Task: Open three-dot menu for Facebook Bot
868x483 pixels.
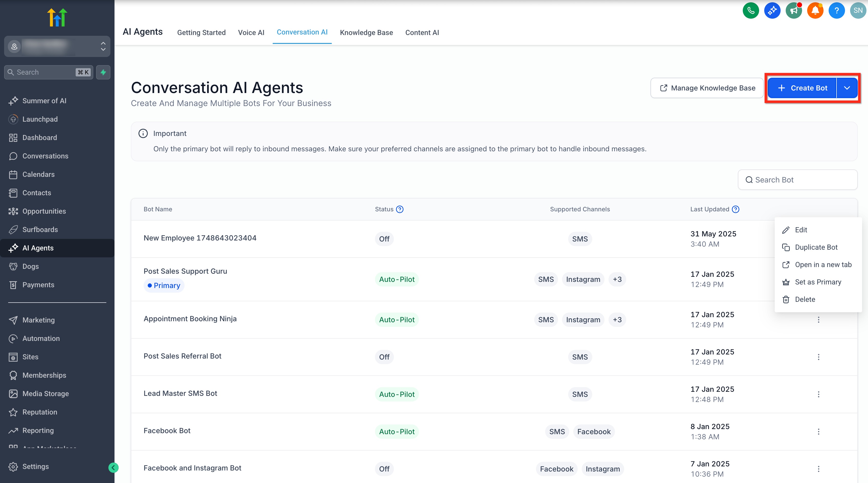Action: click(x=818, y=431)
